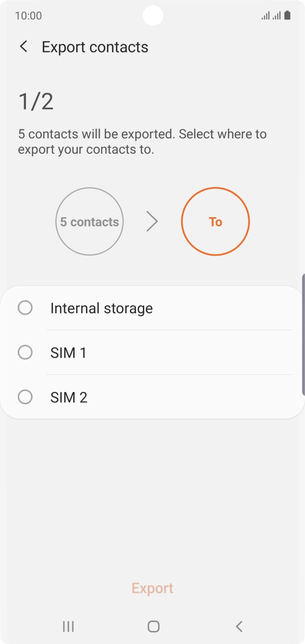Tap the back arrow icon
The width and height of the screenshot is (305, 644).
pyautogui.click(x=24, y=47)
